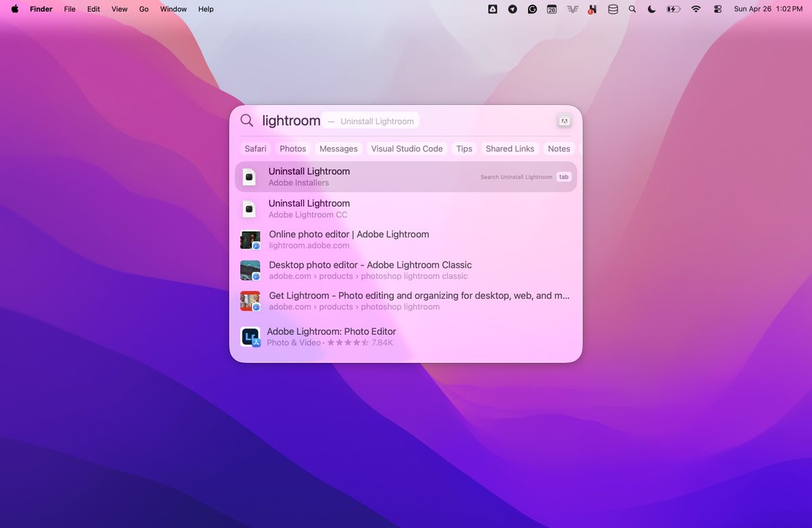This screenshot has width=812, height=528.
Task: Filter results by Safari
Action: coord(256,149)
